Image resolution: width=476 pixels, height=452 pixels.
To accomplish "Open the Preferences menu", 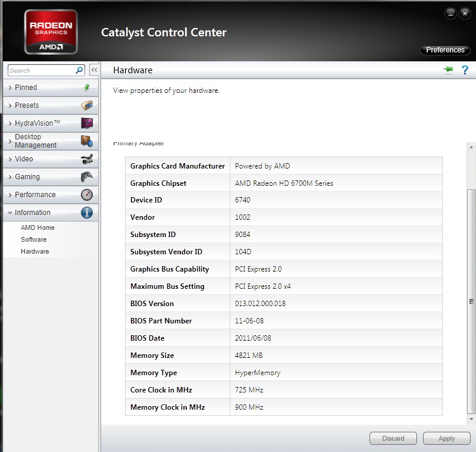I will pos(445,50).
